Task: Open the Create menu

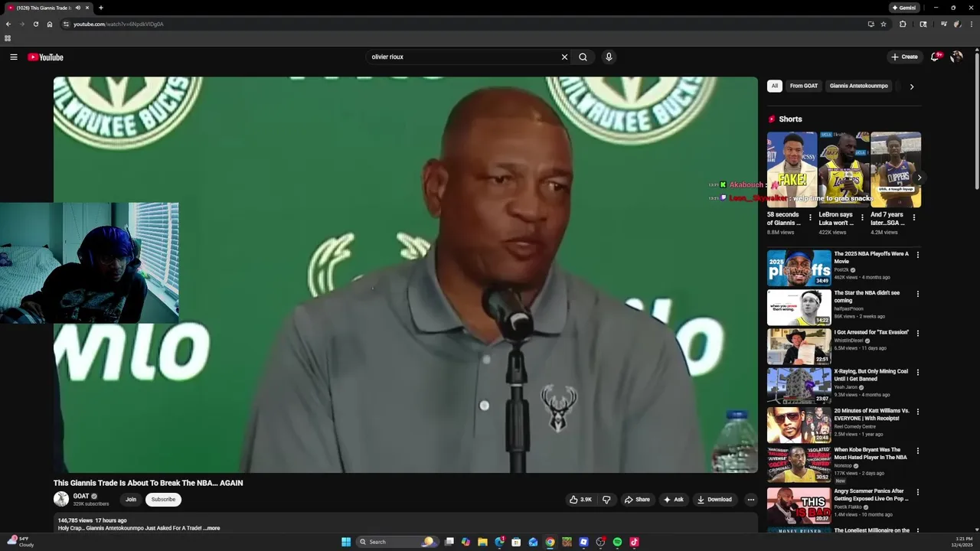Action: pyautogui.click(x=904, y=57)
